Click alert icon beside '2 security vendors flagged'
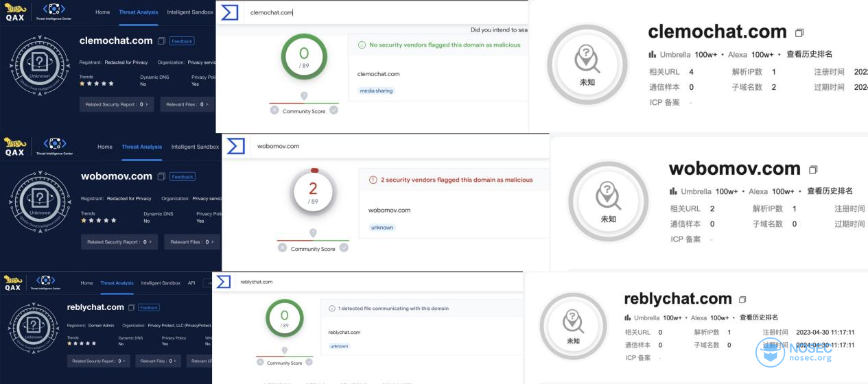Image resolution: width=868 pixels, height=384 pixels. (x=373, y=180)
